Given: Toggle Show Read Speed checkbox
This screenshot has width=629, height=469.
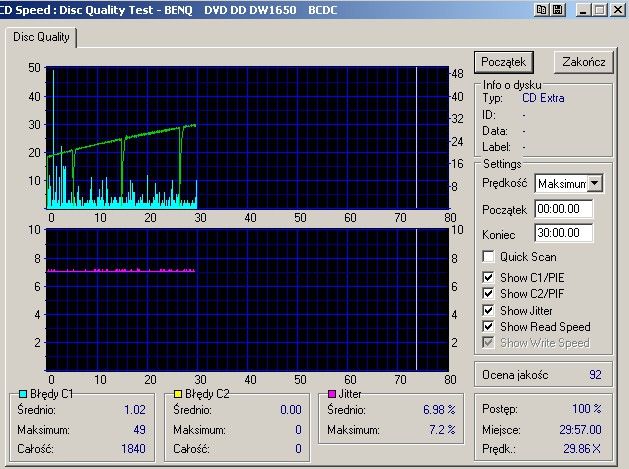Looking at the screenshot, I should 488,327.
